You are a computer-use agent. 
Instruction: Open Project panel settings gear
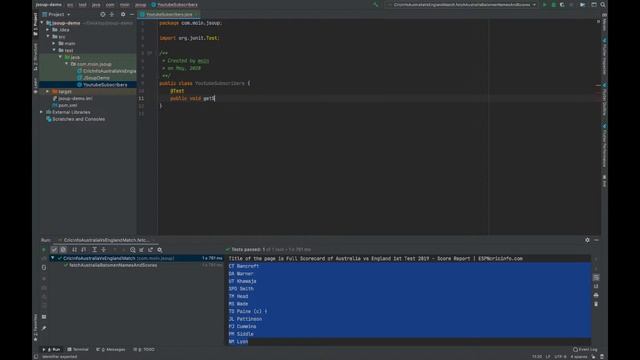click(x=123, y=14)
